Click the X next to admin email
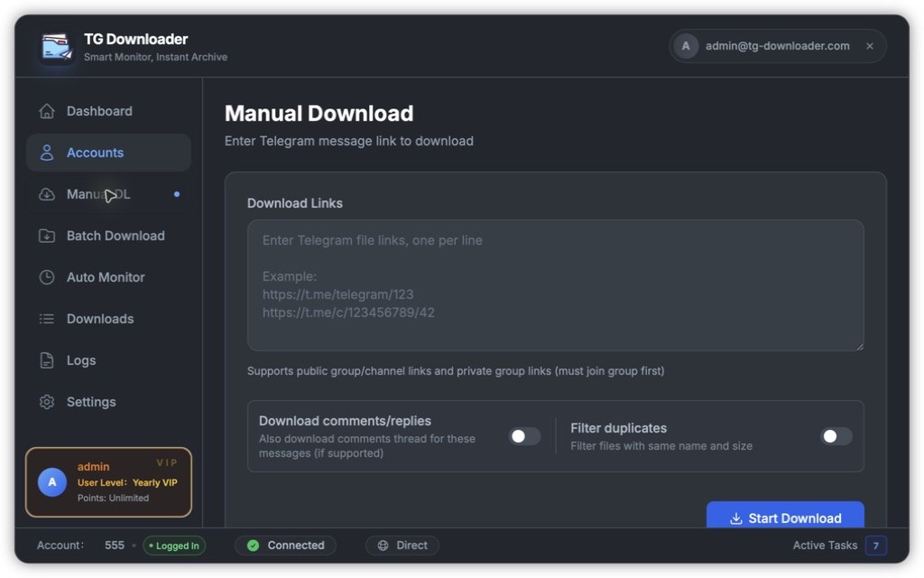924x578 pixels. pos(870,46)
